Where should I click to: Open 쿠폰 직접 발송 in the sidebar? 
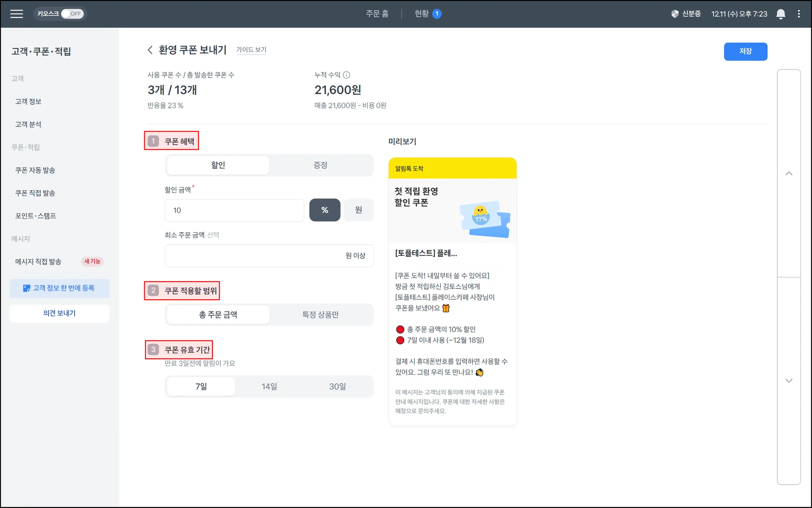pos(35,193)
